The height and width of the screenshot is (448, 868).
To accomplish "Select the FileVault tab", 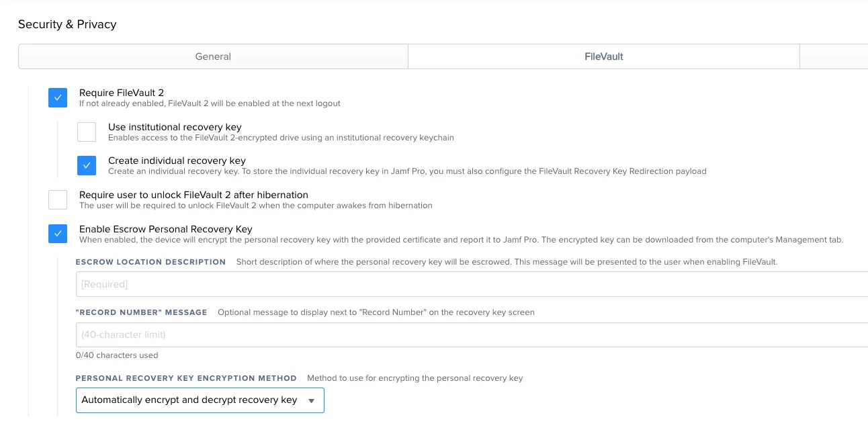I will point(603,56).
